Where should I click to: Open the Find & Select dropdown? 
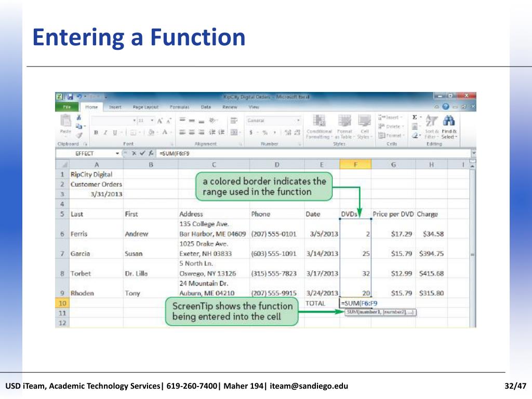point(449,127)
